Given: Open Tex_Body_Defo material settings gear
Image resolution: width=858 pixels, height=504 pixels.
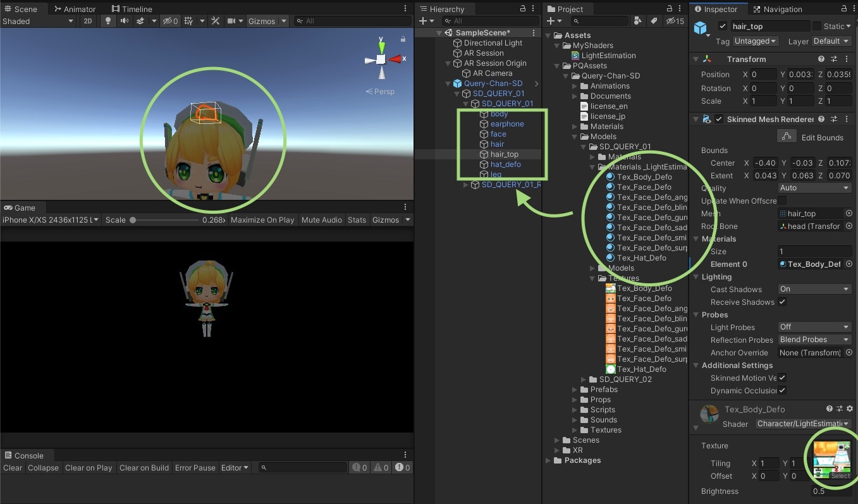Looking at the screenshot, I should (x=850, y=409).
